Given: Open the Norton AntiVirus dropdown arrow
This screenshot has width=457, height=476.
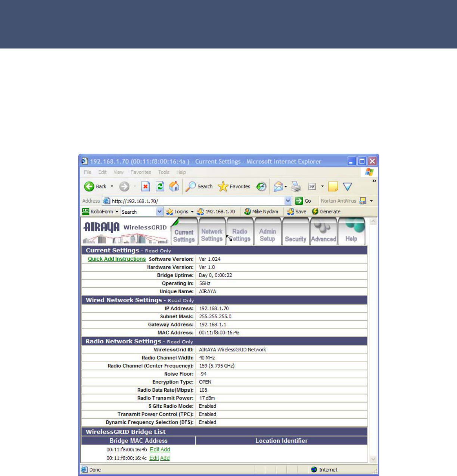Looking at the screenshot, I should (371, 201).
